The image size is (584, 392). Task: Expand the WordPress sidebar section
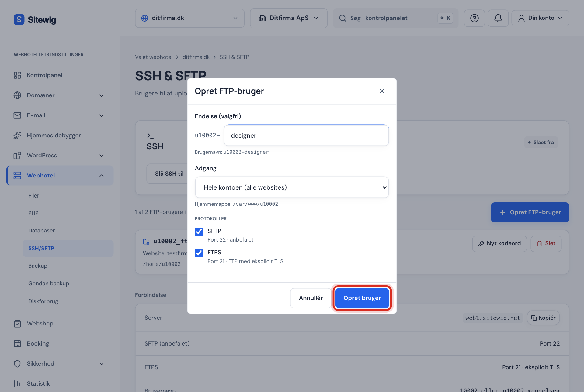(x=102, y=156)
